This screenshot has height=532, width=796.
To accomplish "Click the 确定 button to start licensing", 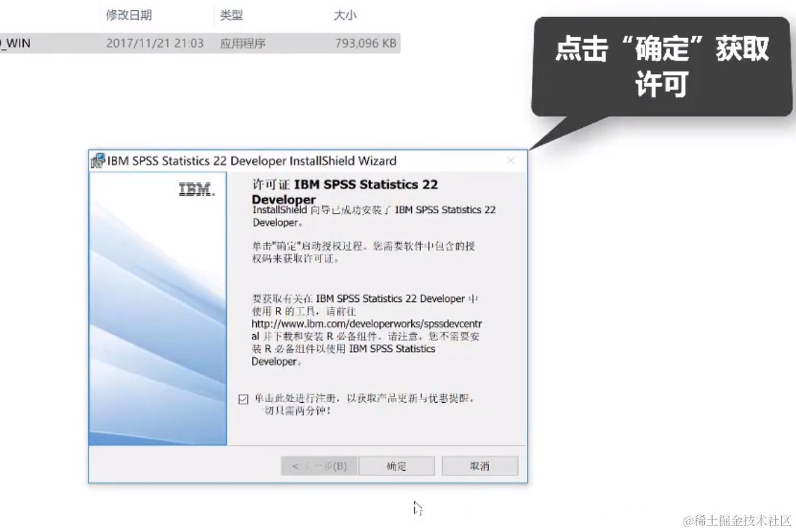I will coord(397,465).
